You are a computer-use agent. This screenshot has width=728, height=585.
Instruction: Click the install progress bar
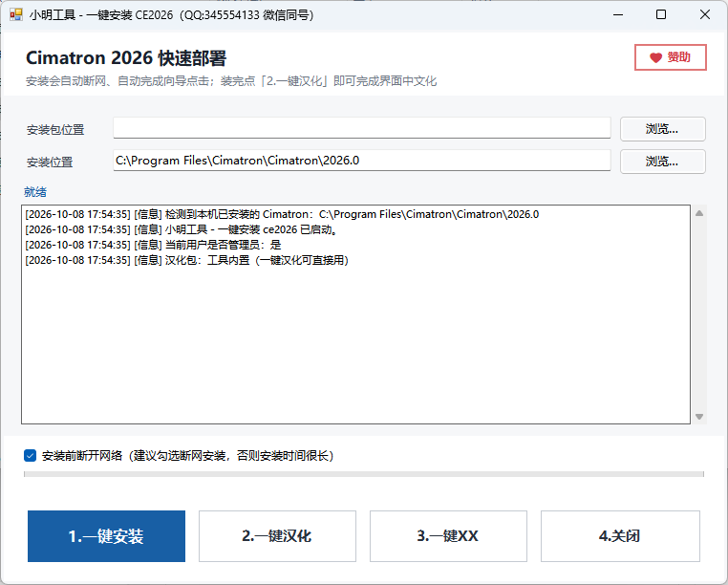click(364, 474)
